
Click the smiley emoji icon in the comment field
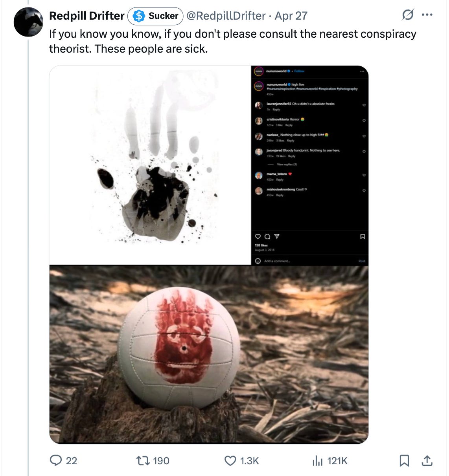[x=258, y=260]
